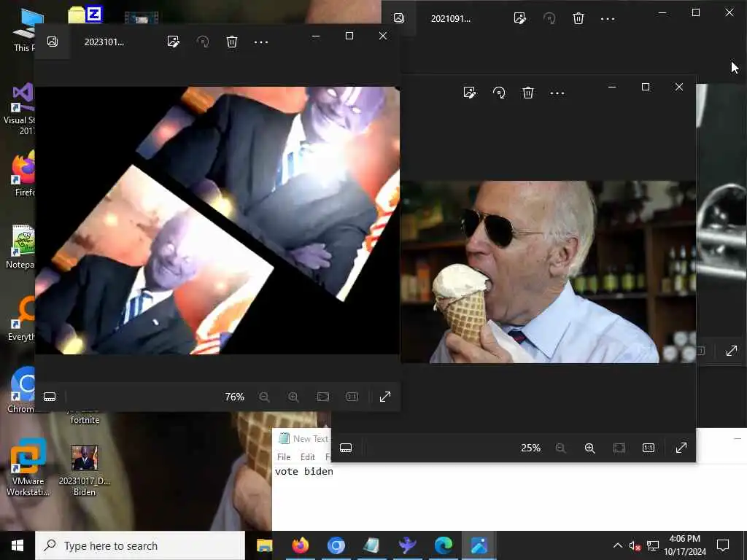This screenshot has width=747, height=560.
Task: Select the fortnite desktop item label
Action: coord(85,419)
